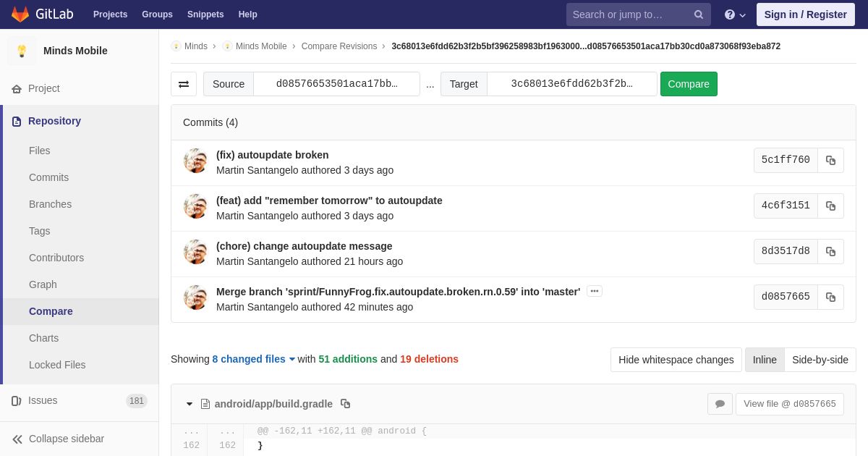The image size is (868, 456).
Task: Focus the Search or jump to field
Action: (628, 14)
